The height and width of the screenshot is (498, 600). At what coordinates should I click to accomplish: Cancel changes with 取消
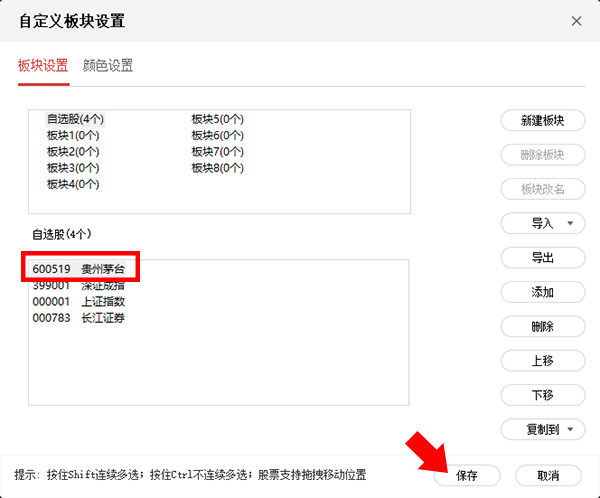coord(548,475)
